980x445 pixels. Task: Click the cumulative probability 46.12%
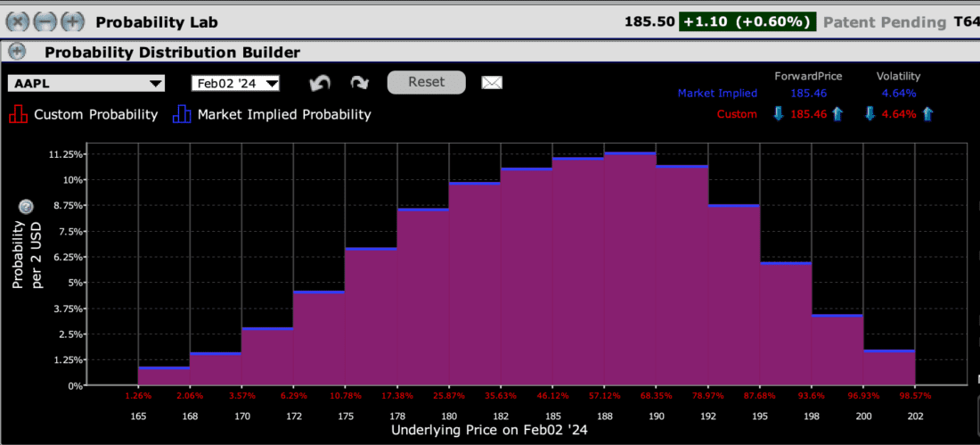coord(552,397)
